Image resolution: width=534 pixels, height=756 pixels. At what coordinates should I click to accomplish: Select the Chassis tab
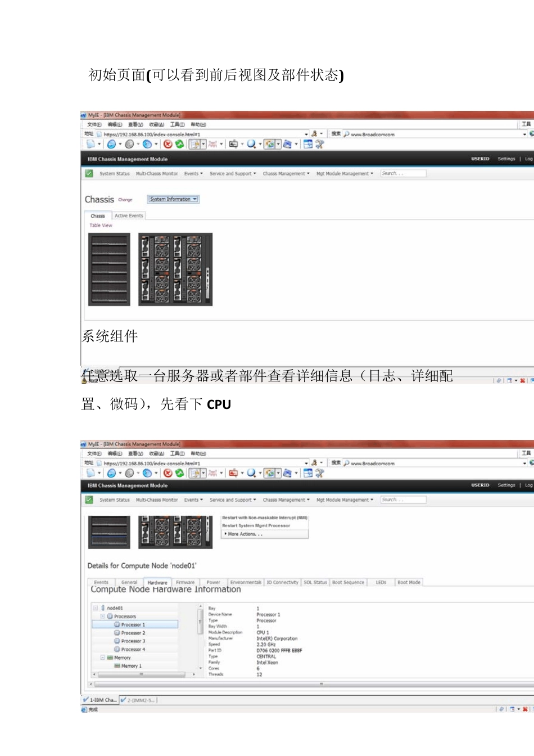tap(98, 215)
